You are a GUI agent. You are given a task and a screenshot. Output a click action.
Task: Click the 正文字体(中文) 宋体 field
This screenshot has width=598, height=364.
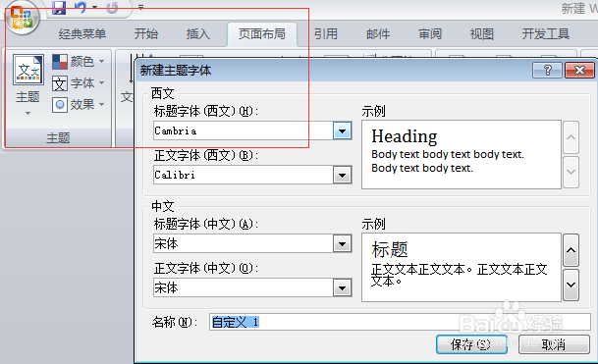point(243,287)
